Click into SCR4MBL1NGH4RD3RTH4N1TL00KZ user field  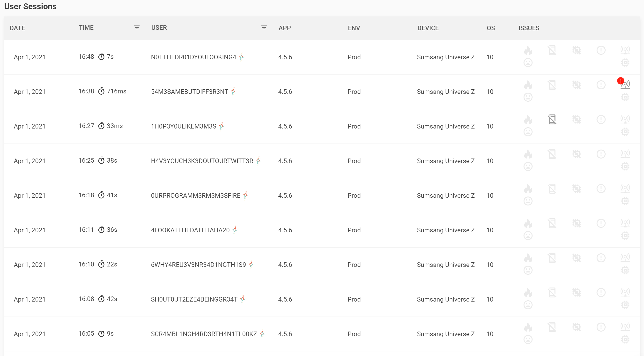tap(204, 334)
